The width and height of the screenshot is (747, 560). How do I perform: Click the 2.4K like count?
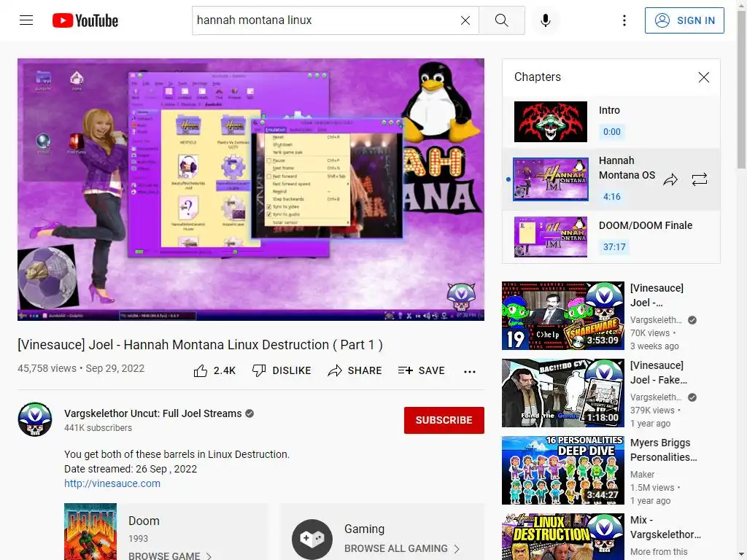pyautogui.click(x=225, y=371)
